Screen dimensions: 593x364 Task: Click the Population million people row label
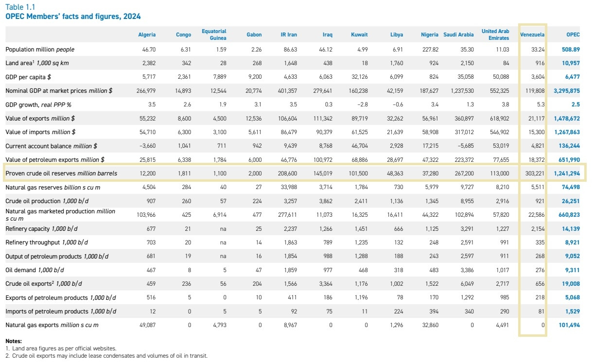[x=40, y=50]
